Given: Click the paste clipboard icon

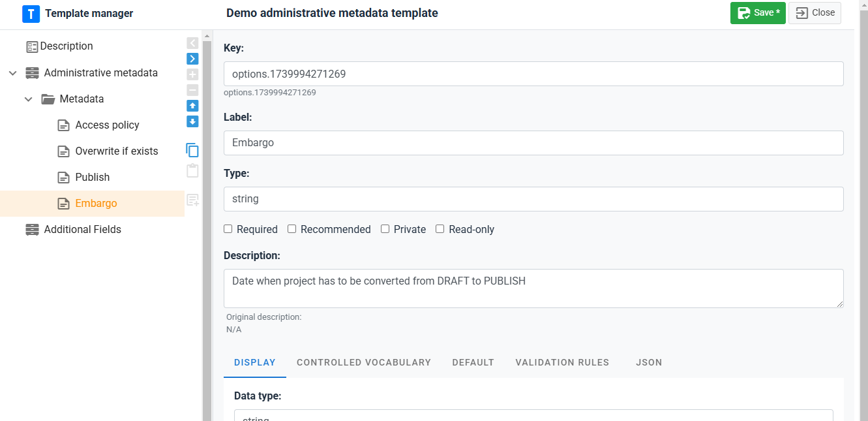Looking at the screenshot, I should point(192,171).
